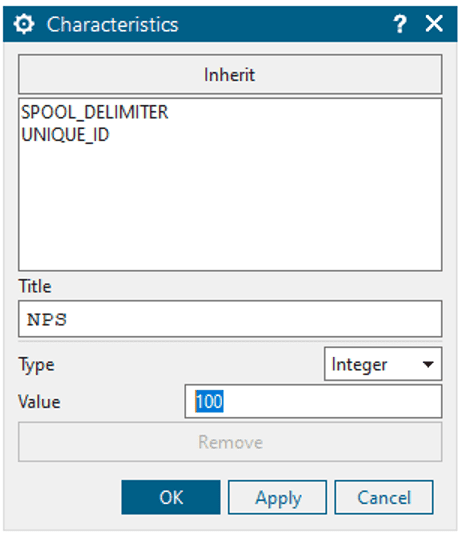Click the Characteristics title text
The image size is (462, 538).
click(113, 25)
